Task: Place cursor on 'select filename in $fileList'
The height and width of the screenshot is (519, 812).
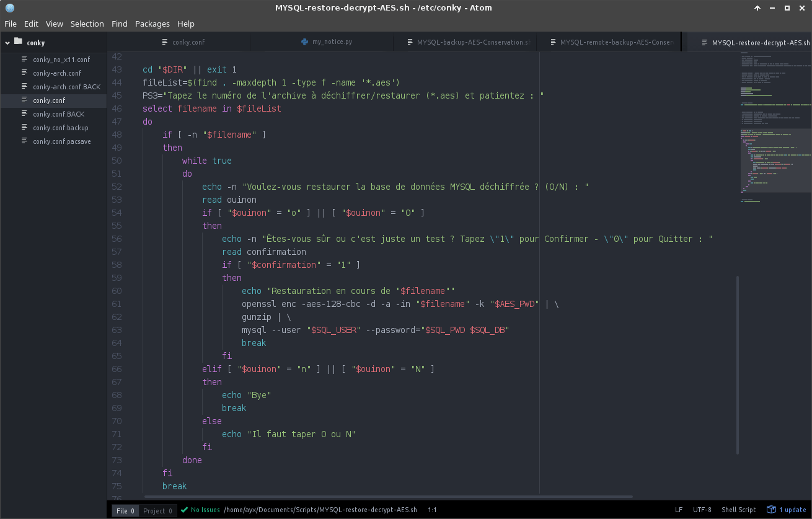Action: point(212,109)
